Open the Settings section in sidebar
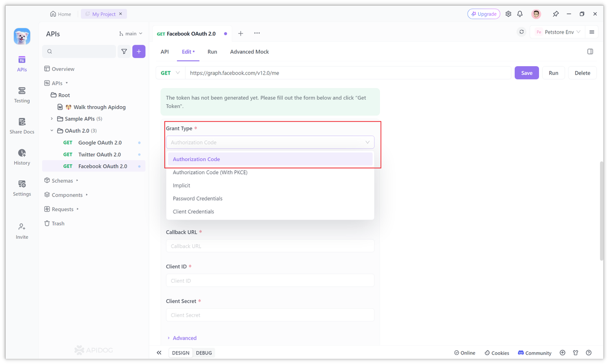The width and height of the screenshot is (609, 364). click(22, 188)
